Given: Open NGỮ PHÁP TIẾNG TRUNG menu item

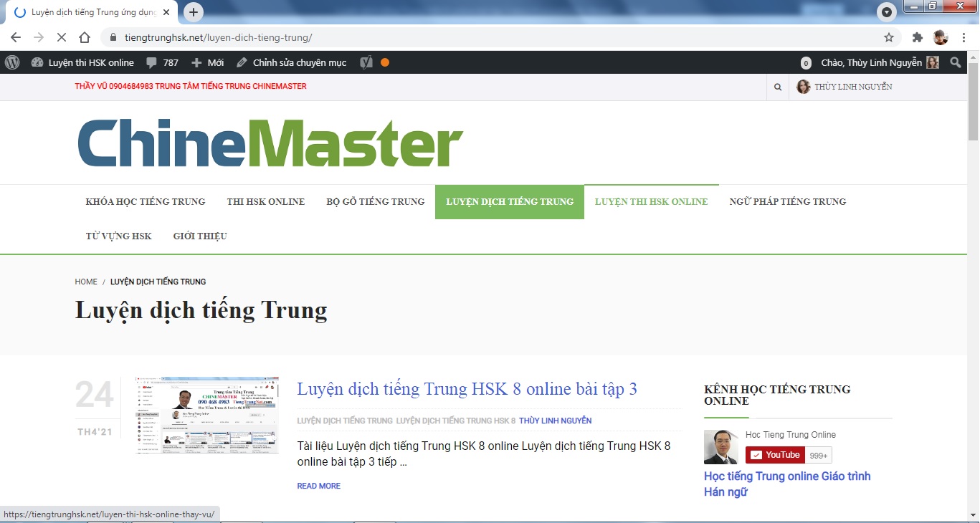Looking at the screenshot, I should [x=788, y=201].
